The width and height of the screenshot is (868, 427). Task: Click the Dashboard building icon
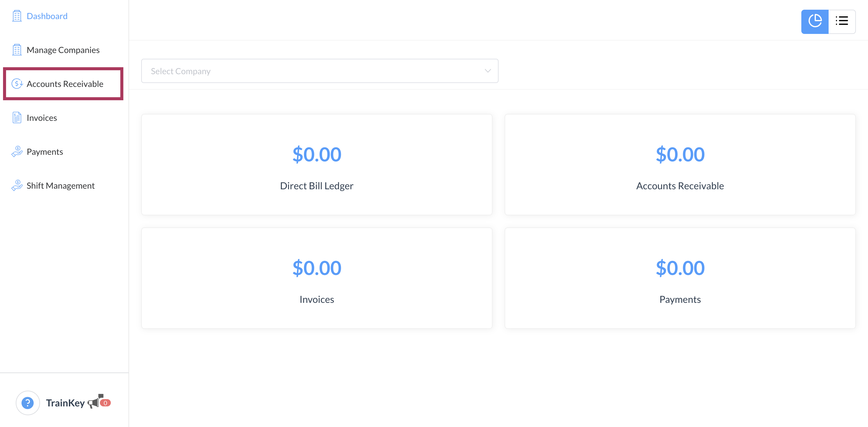[x=17, y=16]
